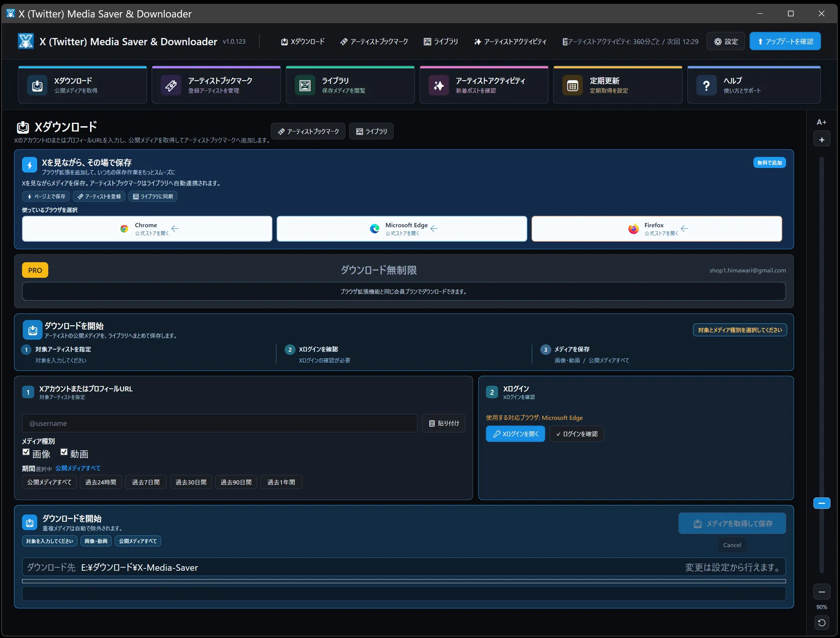Click the title bar application icon
The height and width of the screenshot is (638, 840).
[x=11, y=14]
